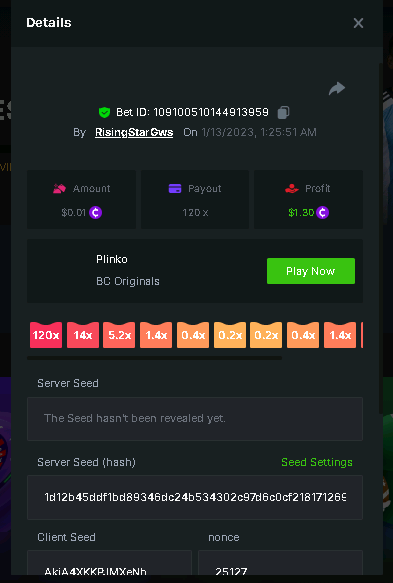This screenshot has height=583, width=393.
Task: Click the Amount coin currency icon
Action: tap(96, 212)
